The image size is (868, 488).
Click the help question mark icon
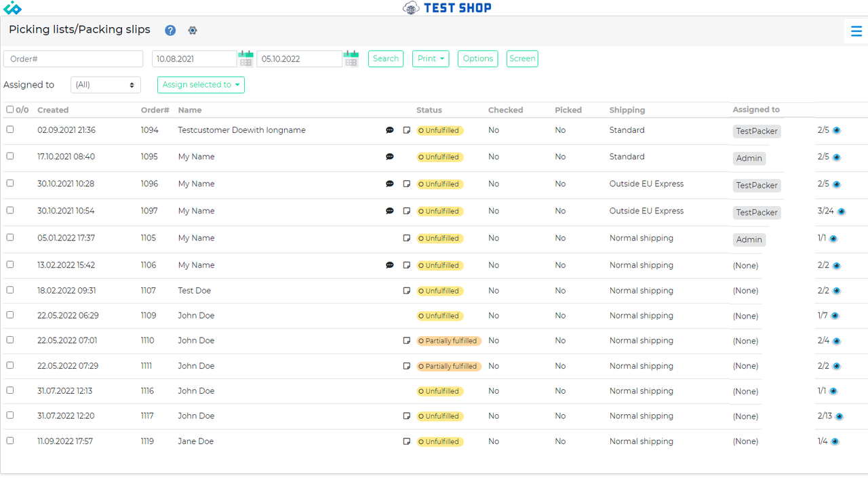[170, 30]
